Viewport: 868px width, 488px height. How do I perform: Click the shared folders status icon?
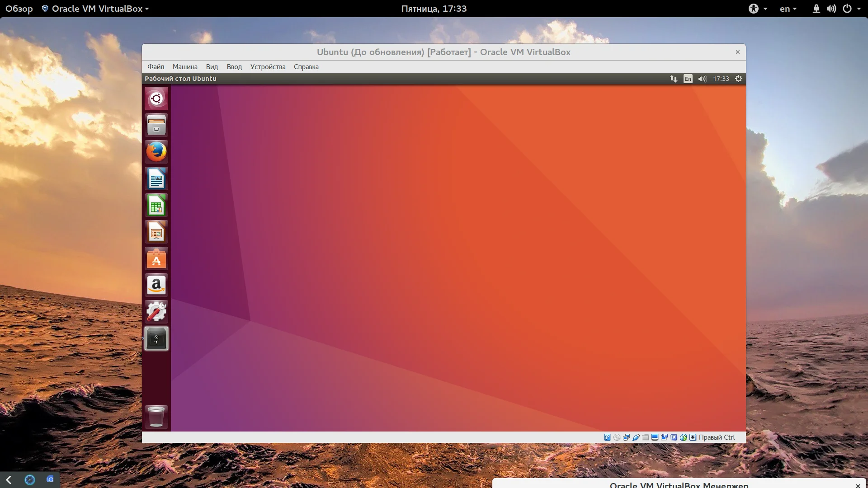tap(646, 437)
